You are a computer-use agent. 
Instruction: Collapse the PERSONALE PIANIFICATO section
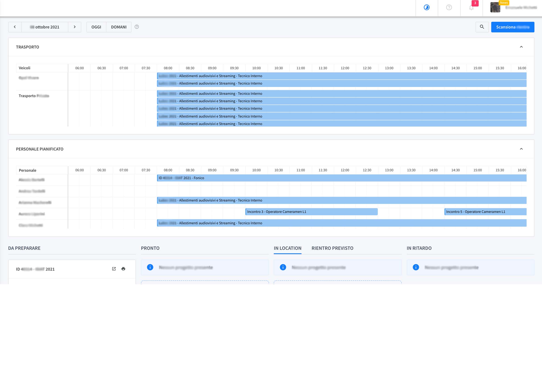(x=521, y=149)
